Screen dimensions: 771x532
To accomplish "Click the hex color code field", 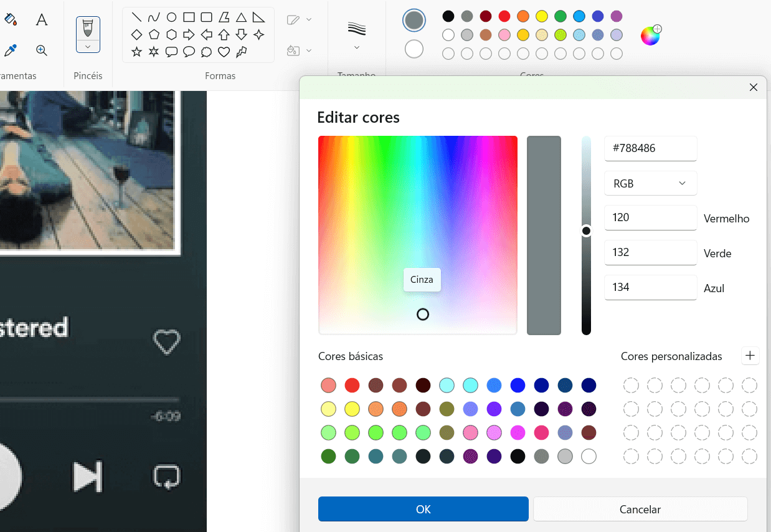I will [x=650, y=149].
